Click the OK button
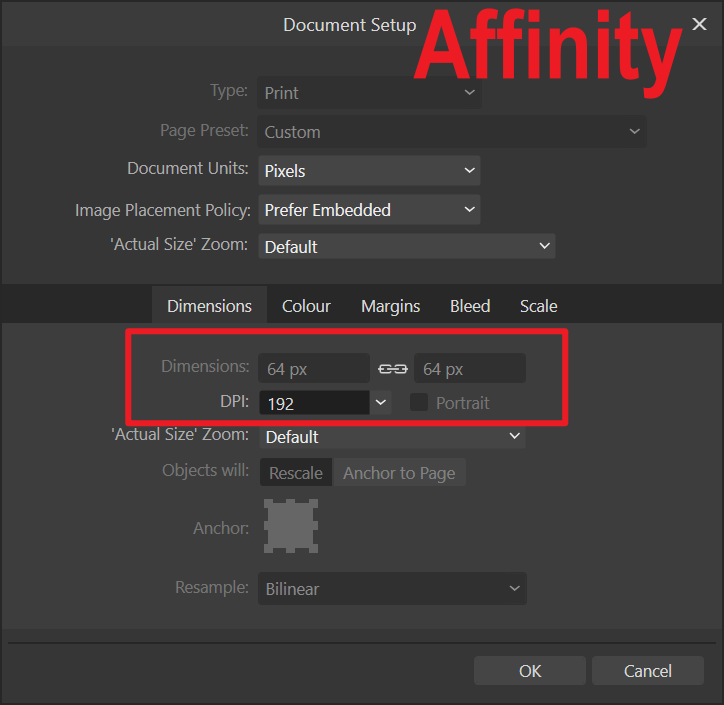This screenshot has height=705, width=724. (530, 671)
